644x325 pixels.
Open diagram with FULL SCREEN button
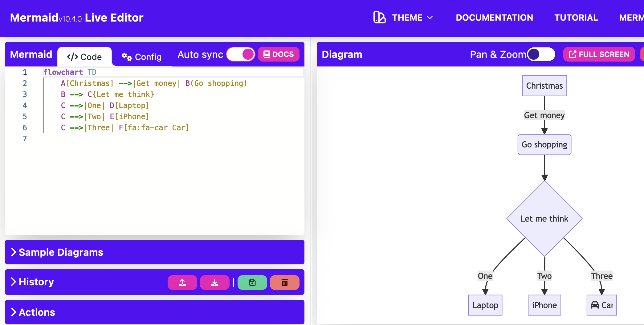[x=599, y=54]
